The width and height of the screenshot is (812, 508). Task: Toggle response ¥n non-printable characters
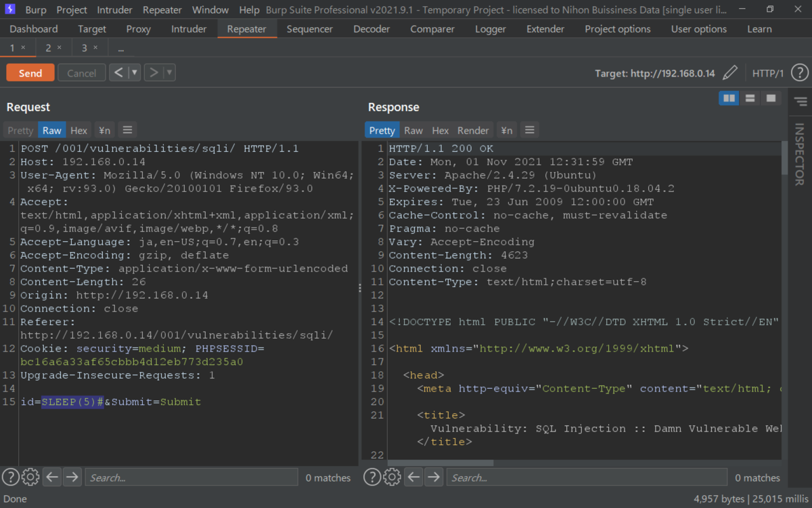coord(506,130)
